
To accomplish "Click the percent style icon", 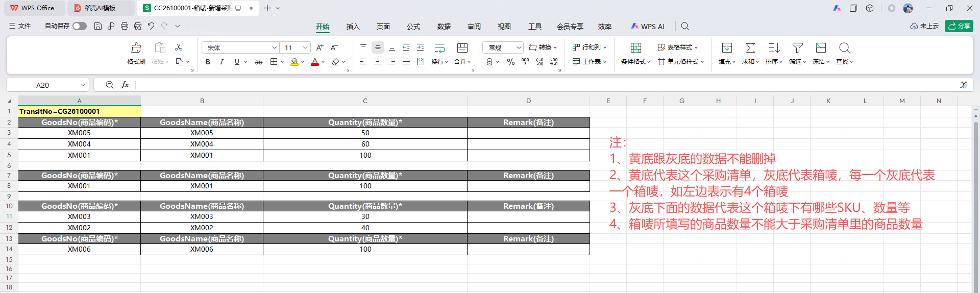I will (x=511, y=62).
